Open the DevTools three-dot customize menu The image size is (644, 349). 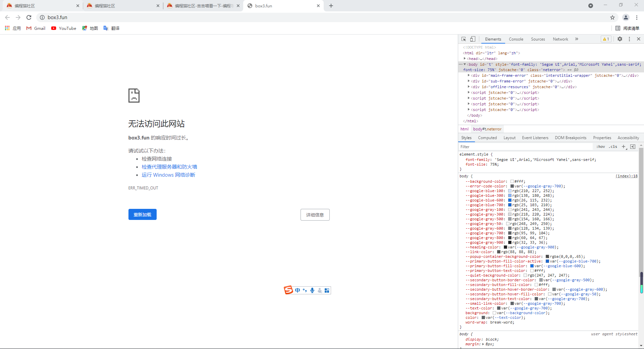point(629,39)
